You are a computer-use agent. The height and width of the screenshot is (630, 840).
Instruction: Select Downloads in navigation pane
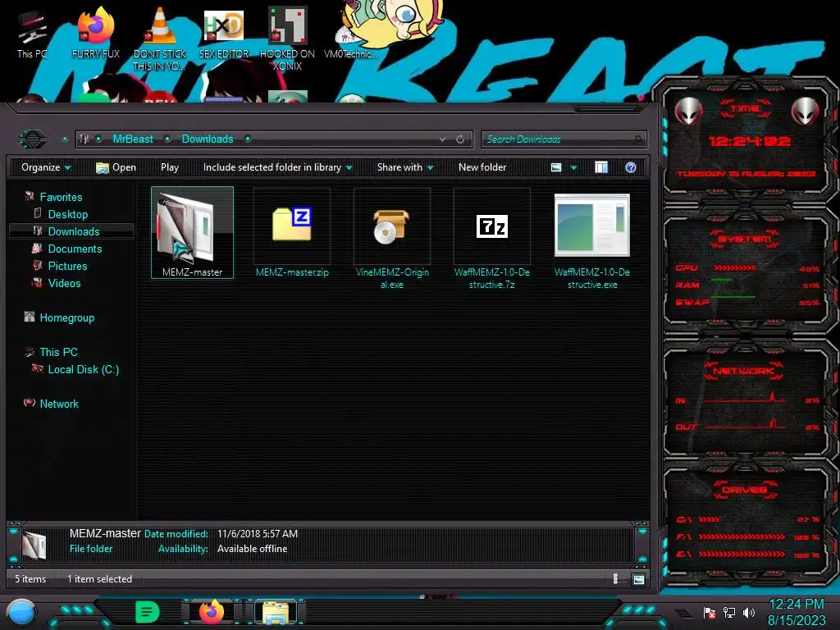tap(74, 231)
